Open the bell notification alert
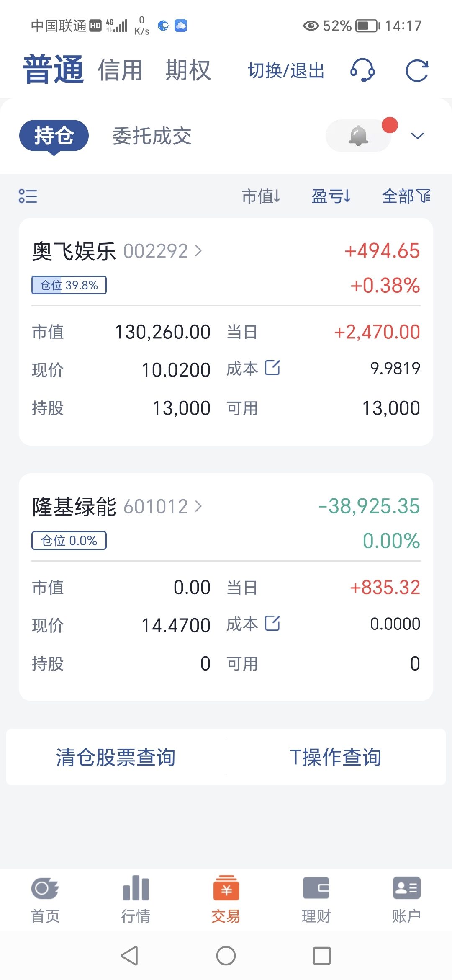This screenshot has height=980, width=452. [x=359, y=136]
